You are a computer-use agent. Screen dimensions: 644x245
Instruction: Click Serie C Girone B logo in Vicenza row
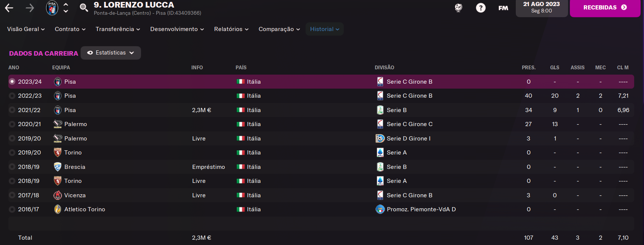380,195
